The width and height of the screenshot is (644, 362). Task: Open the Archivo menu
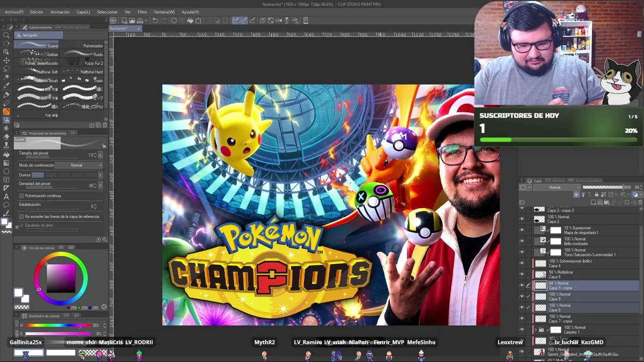(14, 12)
